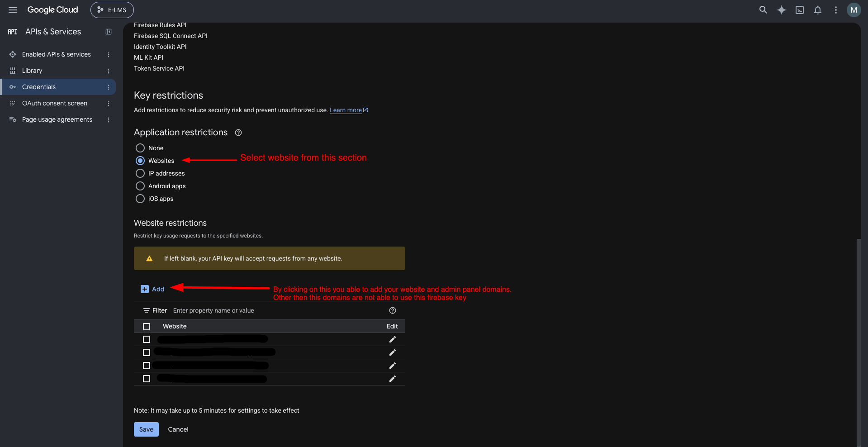Click the Identity Toolkit API text
The image size is (868, 447).
(x=160, y=47)
